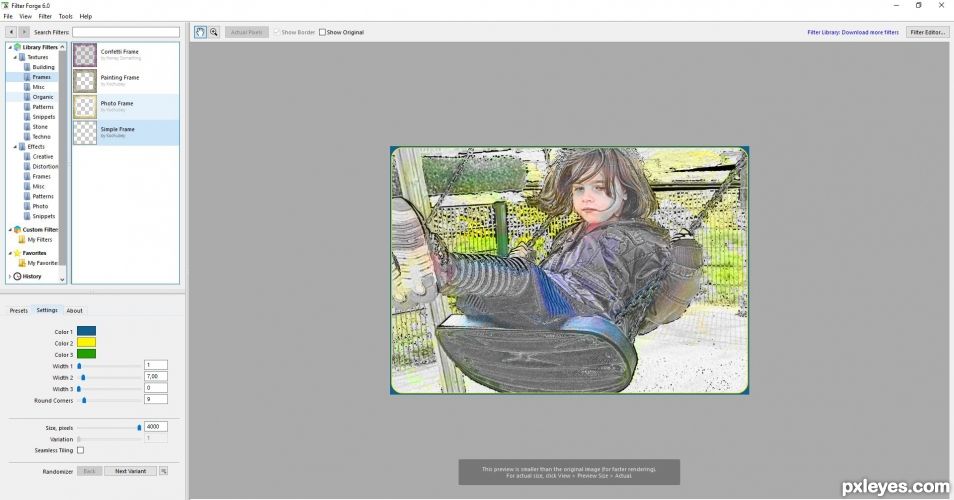The image size is (954, 500).
Task: Go back with the left navigation arrow
Action: point(11,32)
